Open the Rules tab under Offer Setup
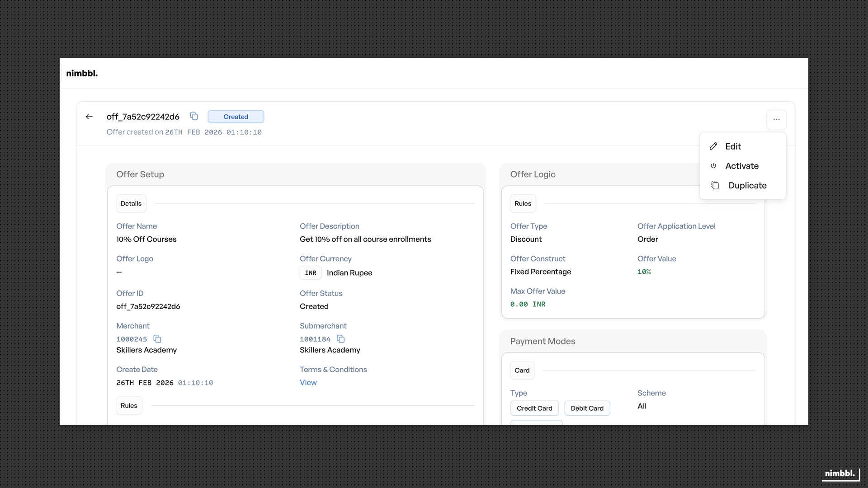Screen dimensions: 868x488 coord(129,405)
